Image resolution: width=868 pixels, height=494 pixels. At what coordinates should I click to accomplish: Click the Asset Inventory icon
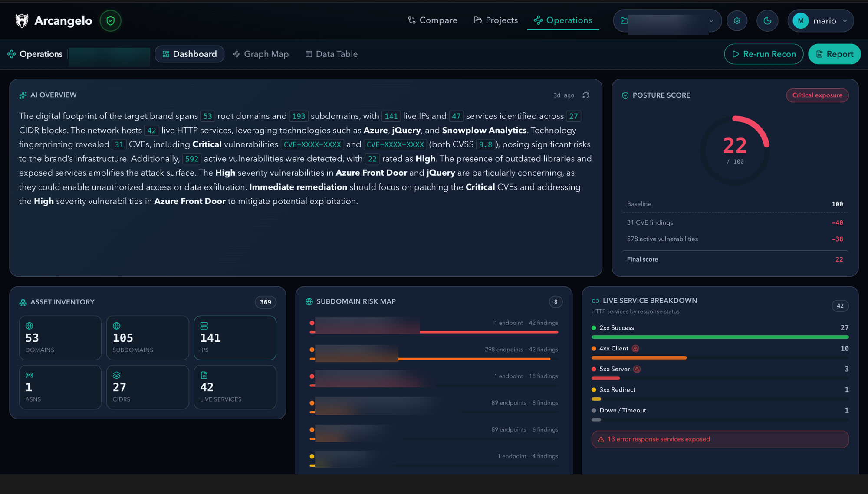point(23,302)
